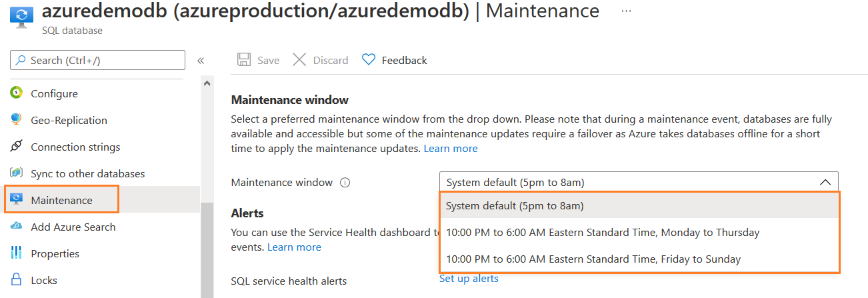Open the Maintenance menu item
The height and width of the screenshot is (298, 868).
[x=61, y=200]
